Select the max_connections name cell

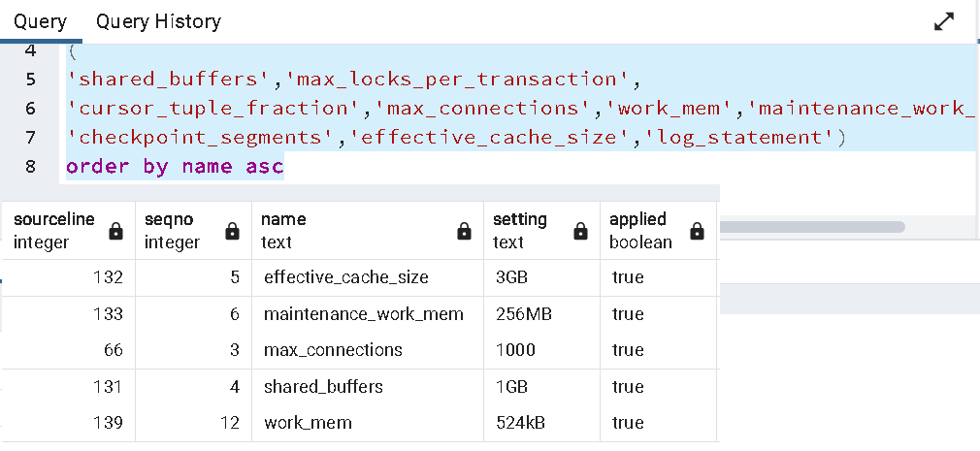368,350
